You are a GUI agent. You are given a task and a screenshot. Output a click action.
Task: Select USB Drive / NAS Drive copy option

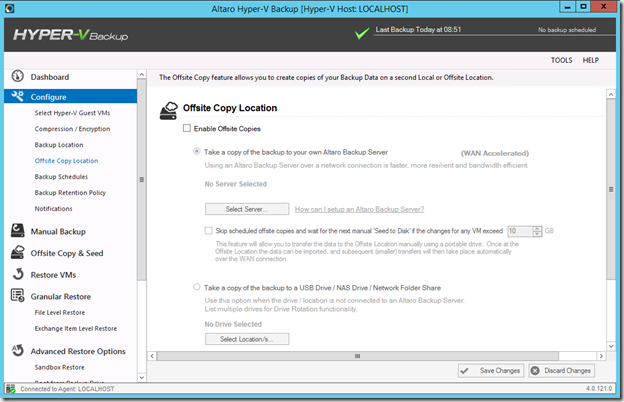pos(197,287)
